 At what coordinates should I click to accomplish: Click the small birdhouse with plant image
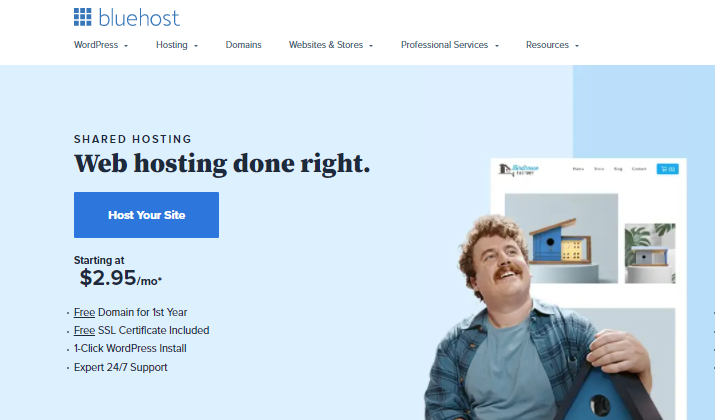(x=650, y=253)
